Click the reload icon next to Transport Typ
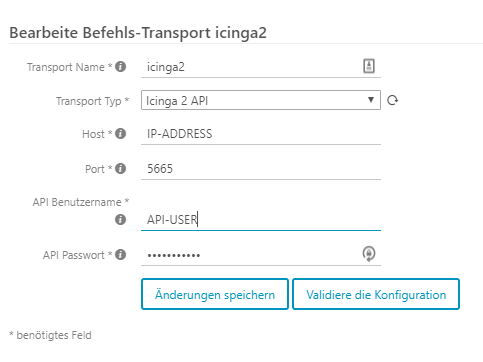The image size is (483, 362). (x=393, y=100)
